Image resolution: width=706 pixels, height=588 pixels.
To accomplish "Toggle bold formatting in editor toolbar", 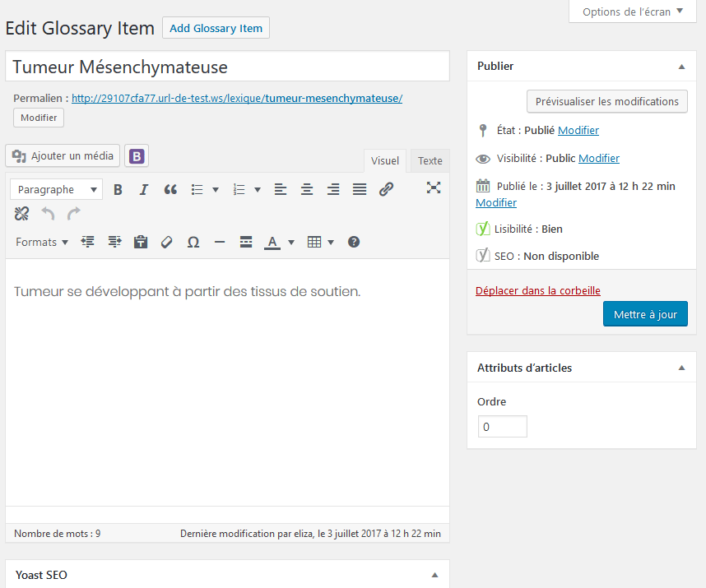I will tap(118, 190).
